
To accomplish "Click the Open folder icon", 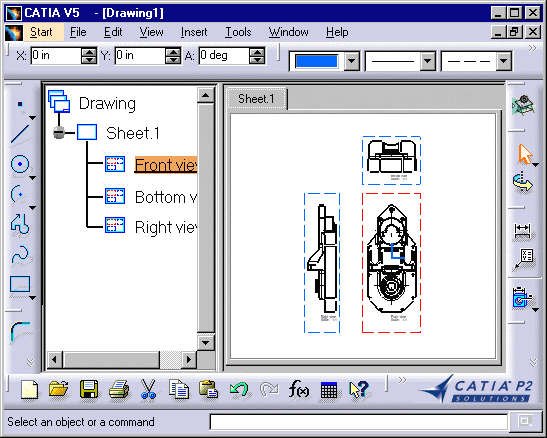I will point(59,389).
